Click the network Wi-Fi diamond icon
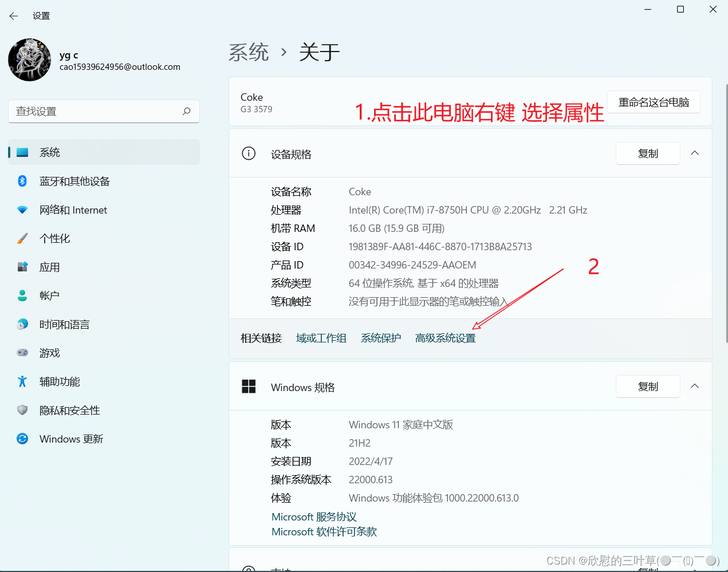Viewport: 728px width, 572px height. click(x=22, y=210)
